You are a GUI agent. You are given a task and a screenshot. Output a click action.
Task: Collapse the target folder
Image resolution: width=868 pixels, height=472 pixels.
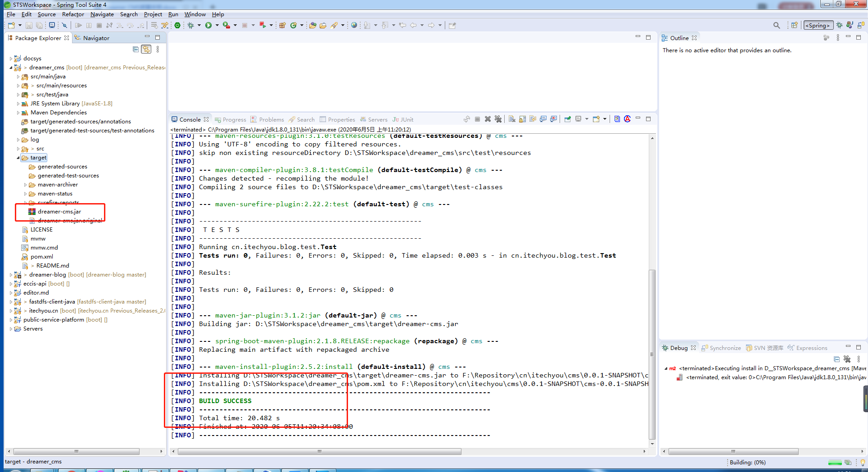tap(18, 158)
